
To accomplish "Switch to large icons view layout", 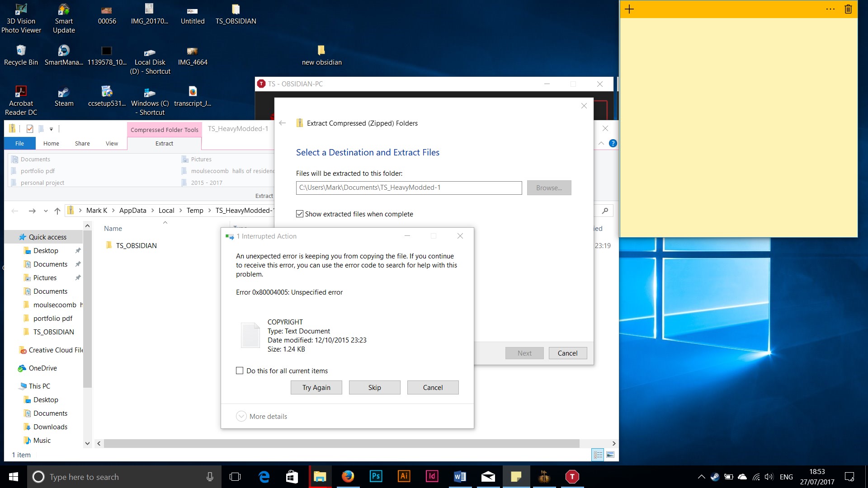I will (610, 455).
